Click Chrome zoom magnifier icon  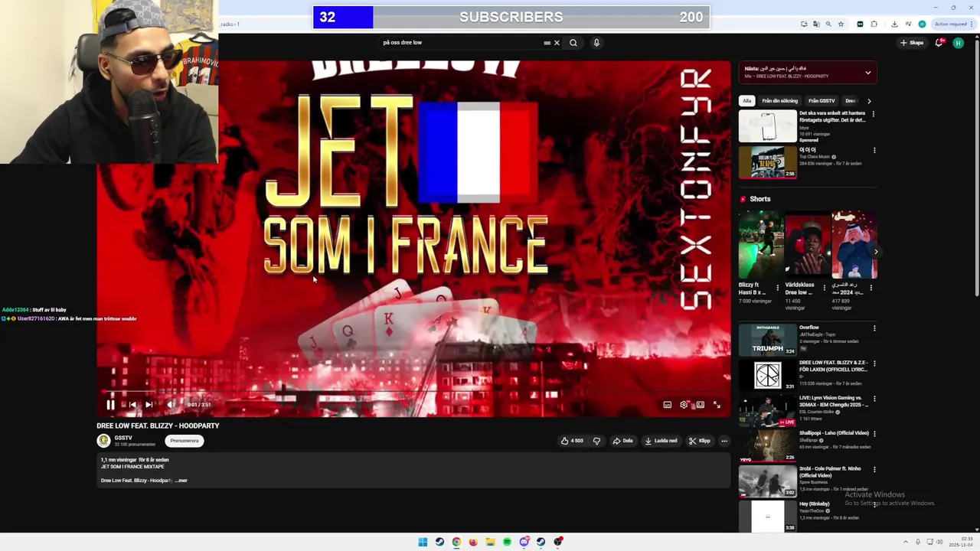(x=828, y=24)
